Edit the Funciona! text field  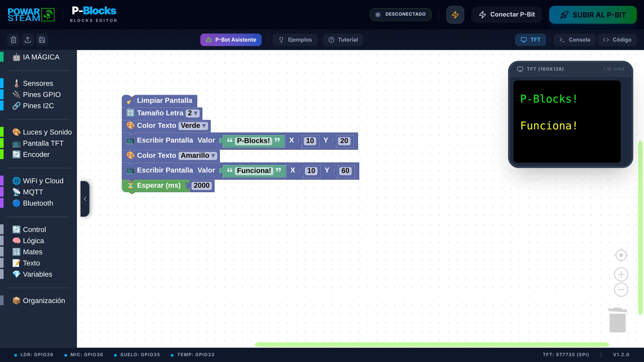(x=254, y=171)
